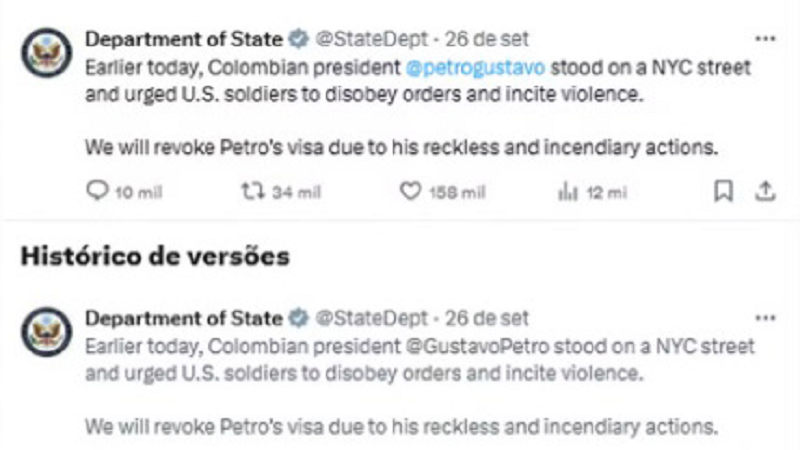Screen dimensions: 800x450
Task: View analytics showing 12 mi views
Action: pyautogui.click(x=567, y=192)
